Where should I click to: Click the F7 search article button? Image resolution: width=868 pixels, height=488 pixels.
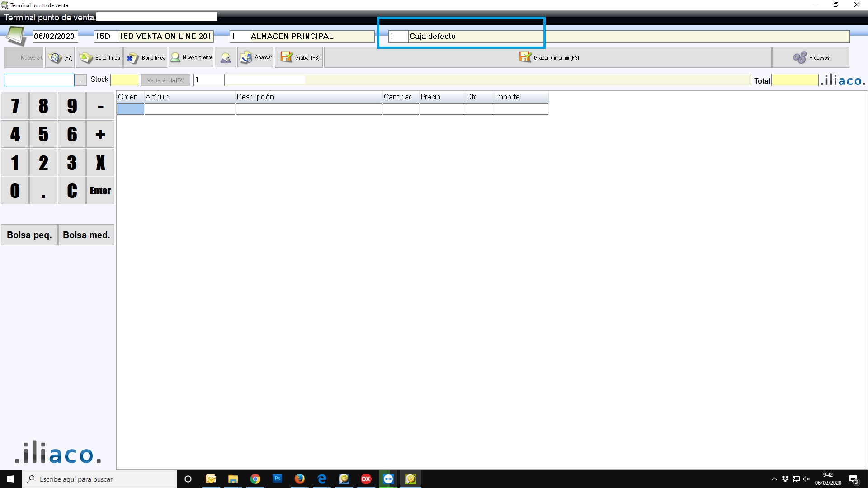click(x=60, y=57)
